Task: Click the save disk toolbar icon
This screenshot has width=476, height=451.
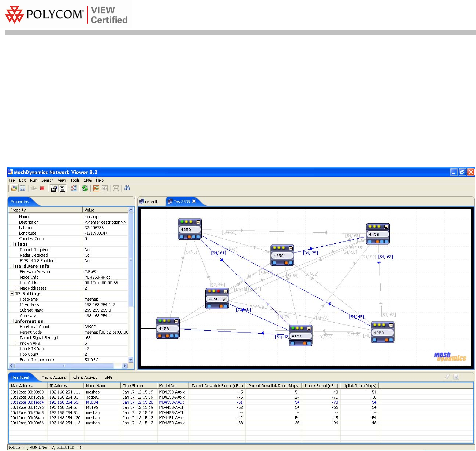Action: (x=22, y=188)
